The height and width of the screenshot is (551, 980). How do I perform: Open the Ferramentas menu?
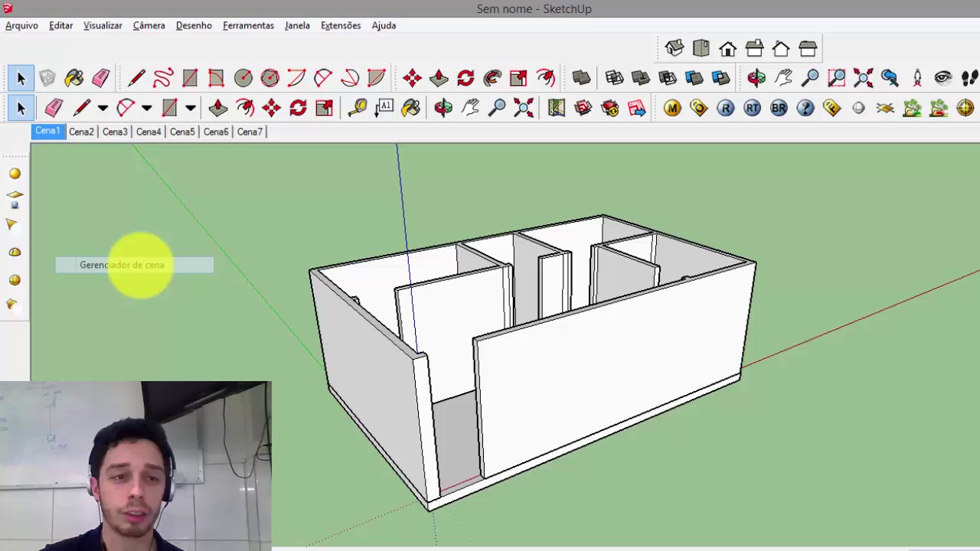(248, 25)
